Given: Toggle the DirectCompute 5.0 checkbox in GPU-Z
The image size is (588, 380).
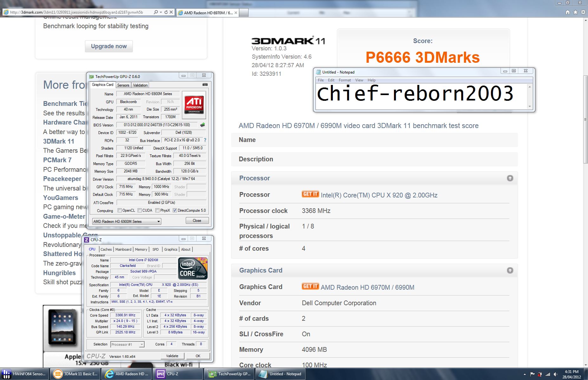Looking at the screenshot, I should coord(175,210).
